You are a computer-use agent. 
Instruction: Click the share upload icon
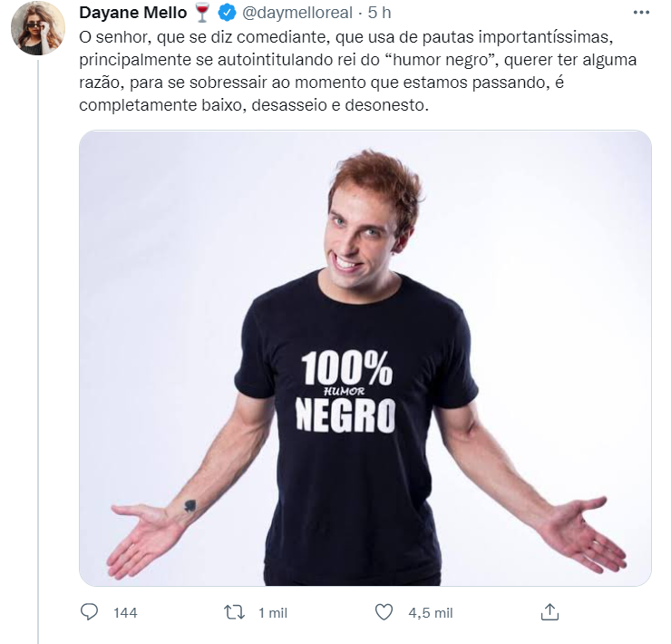pos(549,612)
